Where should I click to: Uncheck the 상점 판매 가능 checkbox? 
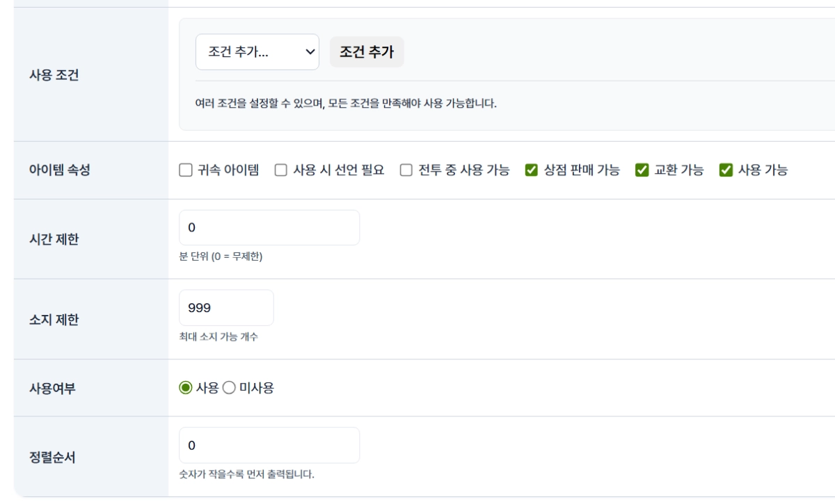tap(532, 170)
